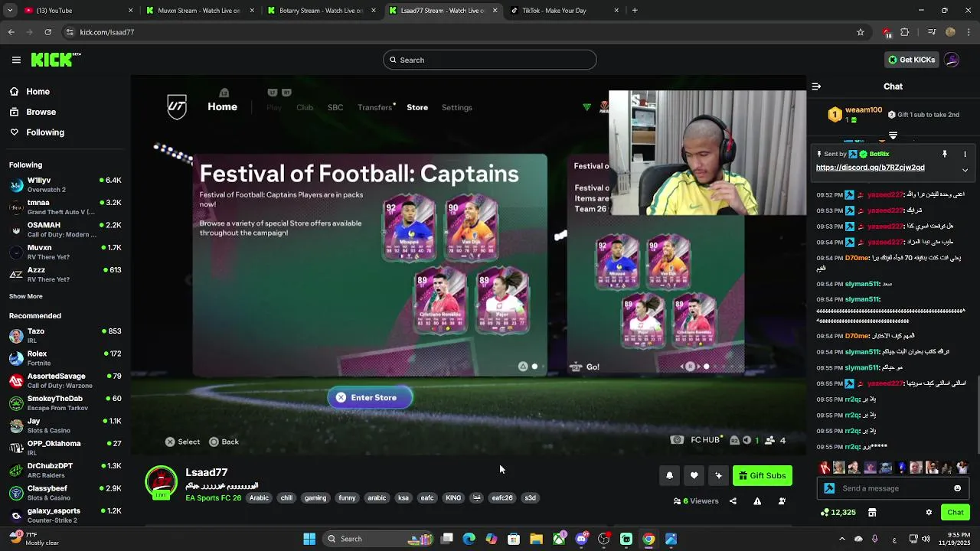Toggle follow heart for Lsaad77
The height and width of the screenshot is (551, 980).
694,475
